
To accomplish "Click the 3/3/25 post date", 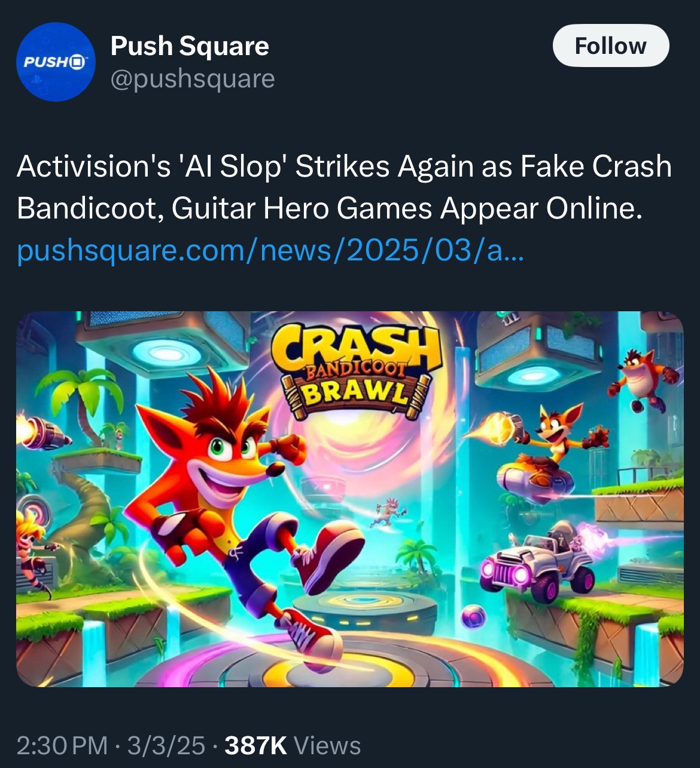I will [166, 746].
